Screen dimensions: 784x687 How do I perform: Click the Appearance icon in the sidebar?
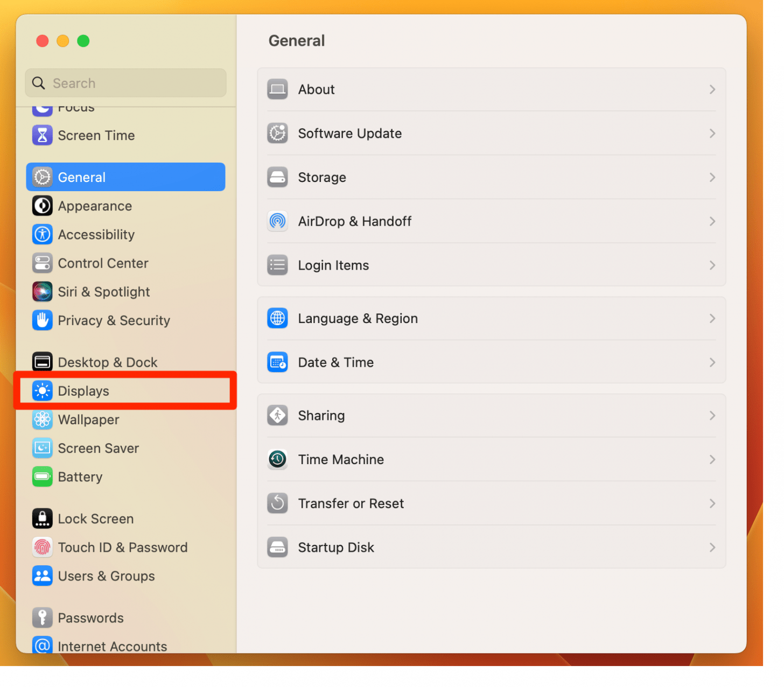coord(42,206)
